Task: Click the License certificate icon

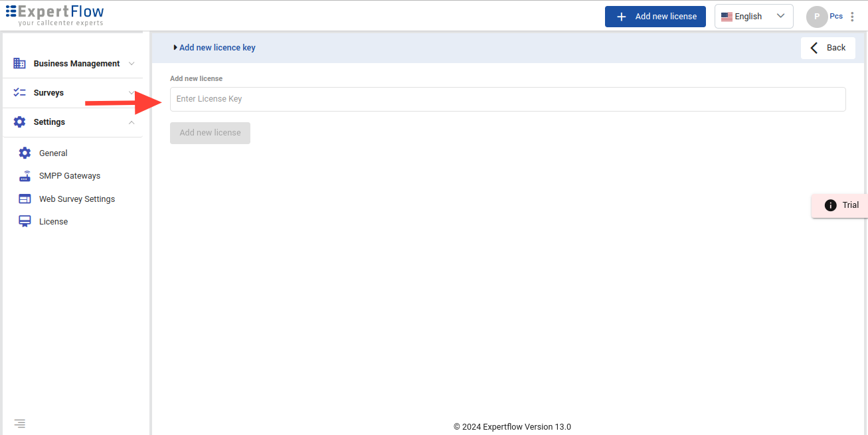Action: pyautogui.click(x=25, y=222)
